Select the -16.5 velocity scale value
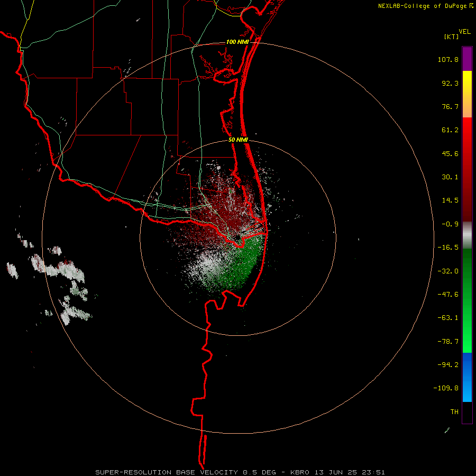The image size is (476, 476). [x=448, y=248]
